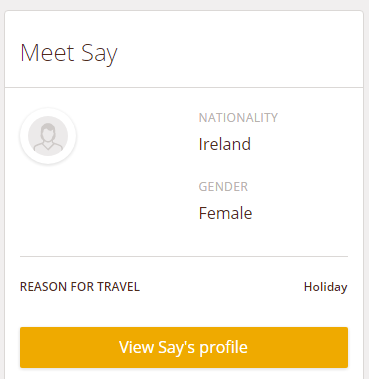Viewport: 369px width, 379px height.
Task: Click the word Say in the heading
Action: pyautogui.click(x=99, y=54)
